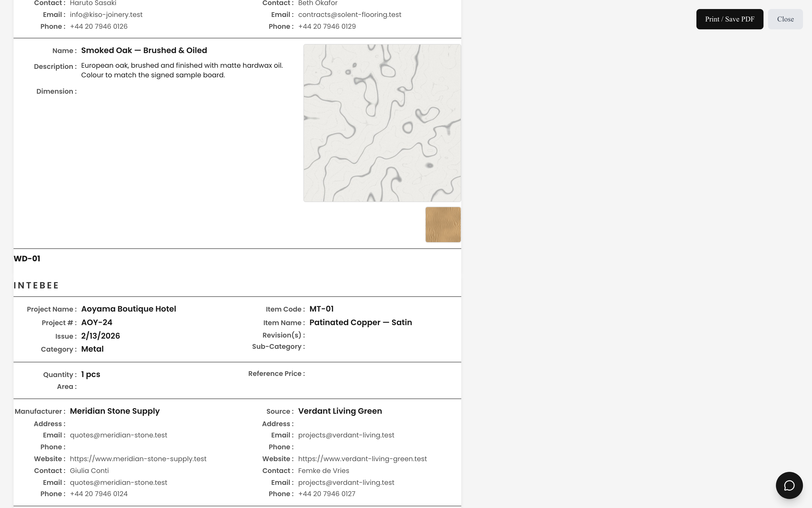This screenshot has width=812, height=508.
Task: Click contact name Beth Okafor
Action: [318, 3]
